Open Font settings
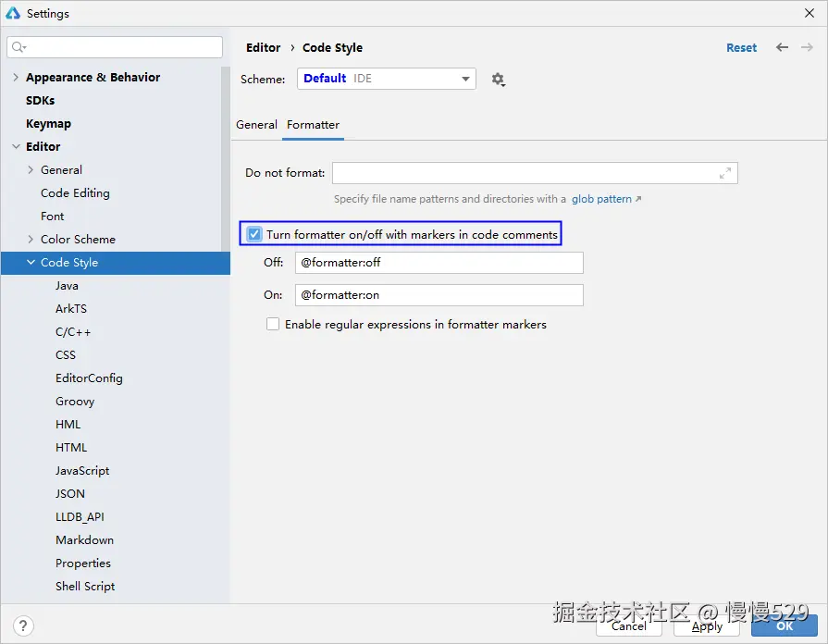828x644 pixels. click(x=53, y=217)
